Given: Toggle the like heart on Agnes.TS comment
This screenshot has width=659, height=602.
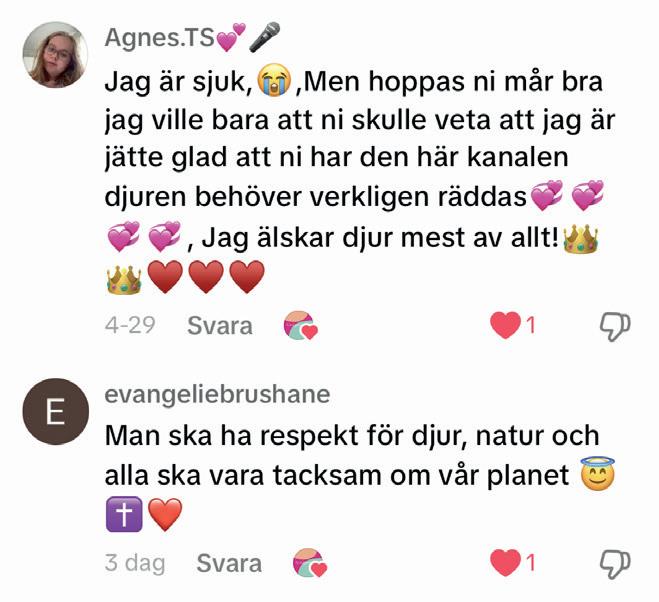Looking at the screenshot, I should [x=505, y=325].
